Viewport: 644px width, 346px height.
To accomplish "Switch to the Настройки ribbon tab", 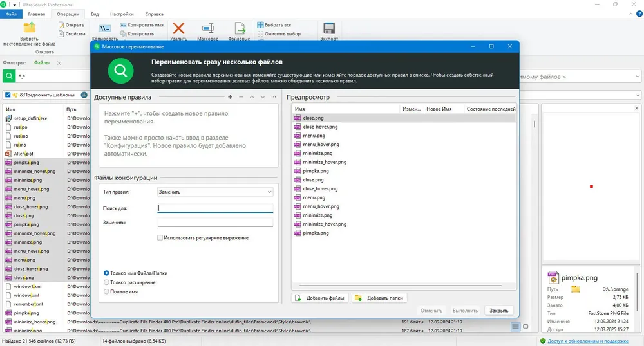I will pyautogui.click(x=122, y=14).
